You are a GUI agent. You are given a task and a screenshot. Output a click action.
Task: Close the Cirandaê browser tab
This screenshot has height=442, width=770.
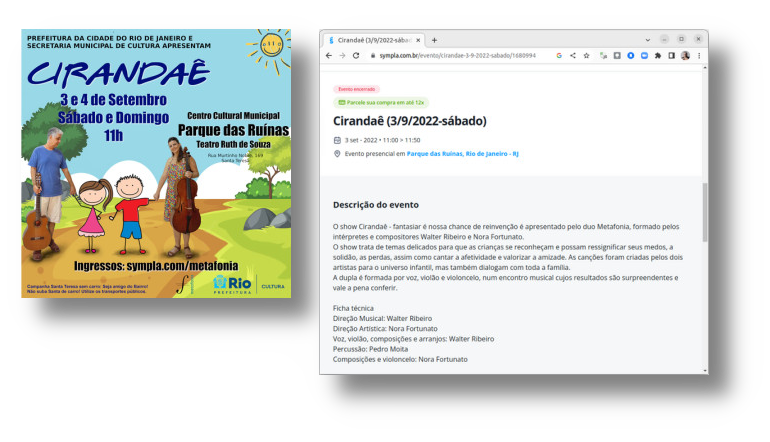(419, 40)
